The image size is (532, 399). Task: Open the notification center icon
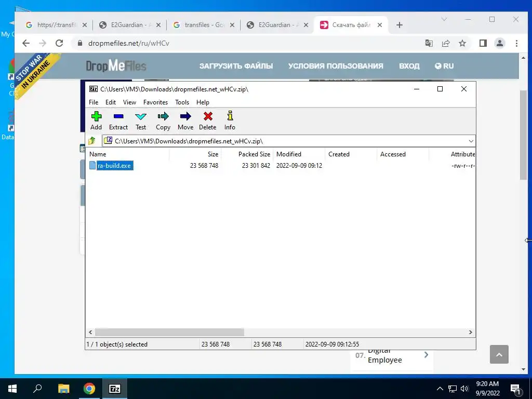point(516,389)
